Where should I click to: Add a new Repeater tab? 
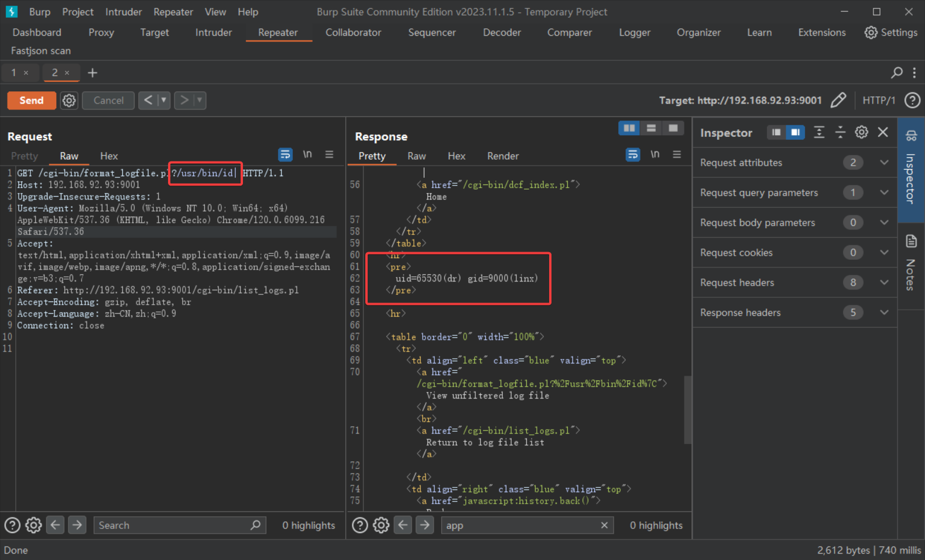92,73
